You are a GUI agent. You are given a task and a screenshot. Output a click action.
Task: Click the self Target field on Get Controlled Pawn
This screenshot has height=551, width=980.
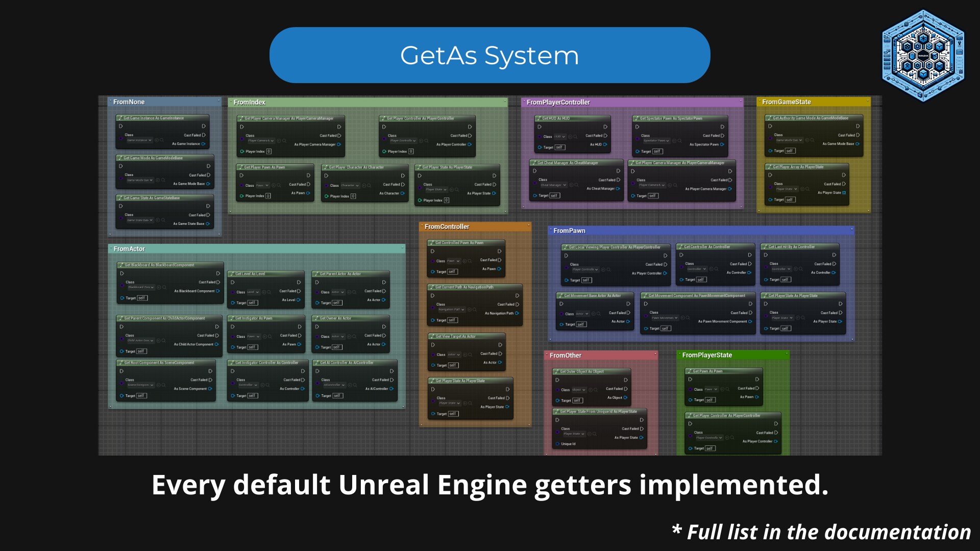(x=453, y=271)
